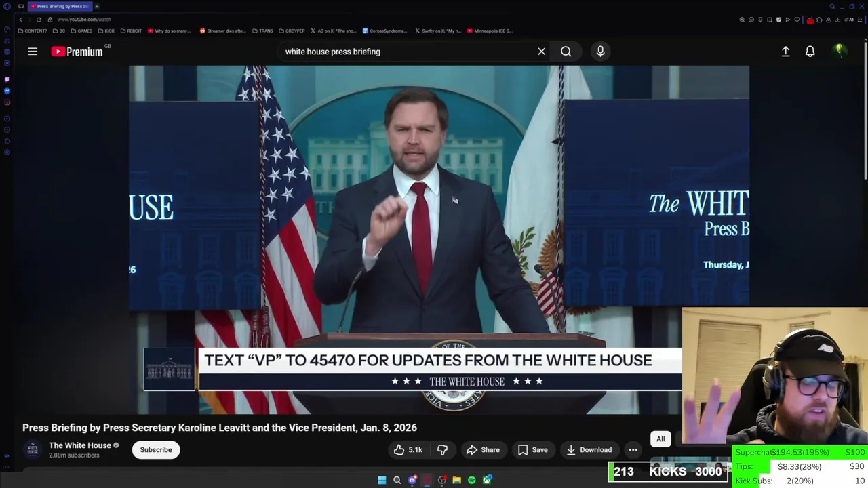This screenshot has height=488, width=868.
Task: Clear the search query with the X
Action: 541,52
